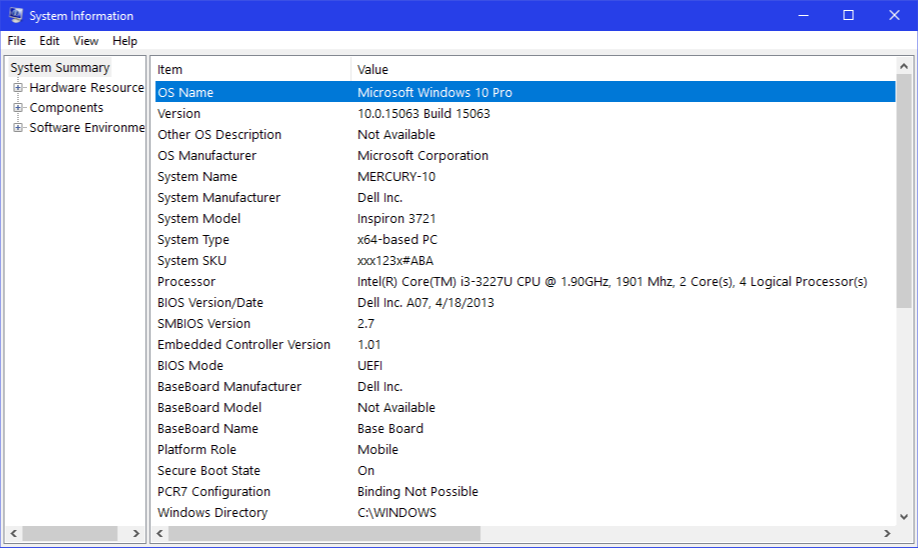Click the Base Board value
This screenshot has height=548, width=919.
390,429
